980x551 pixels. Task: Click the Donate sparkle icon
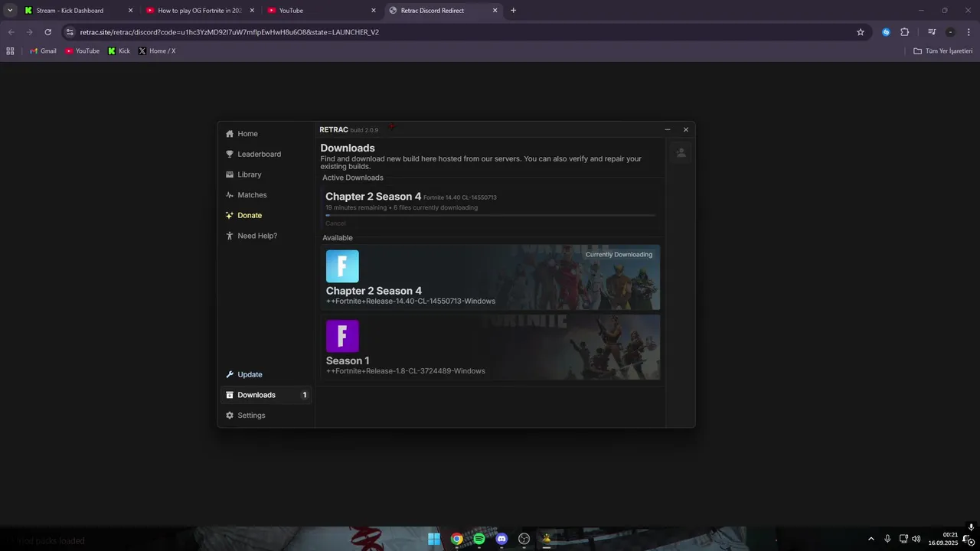click(x=230, y=215)
